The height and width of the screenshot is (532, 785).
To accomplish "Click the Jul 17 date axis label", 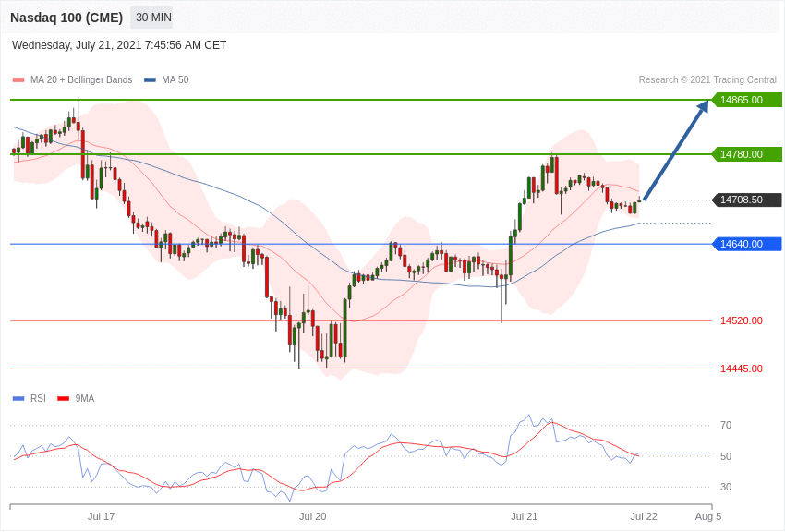I will tap(102, 516).
